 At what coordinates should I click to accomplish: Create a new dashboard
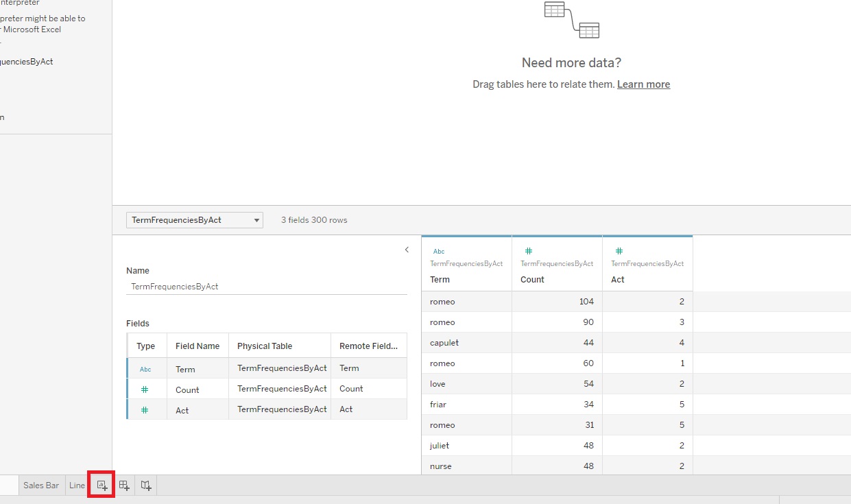tap(124, 485)
